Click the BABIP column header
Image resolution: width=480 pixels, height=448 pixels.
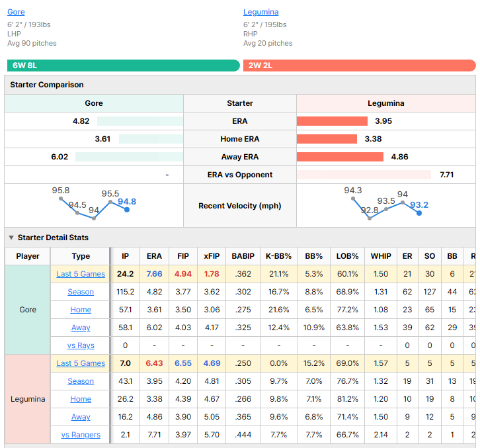[243, 256]
